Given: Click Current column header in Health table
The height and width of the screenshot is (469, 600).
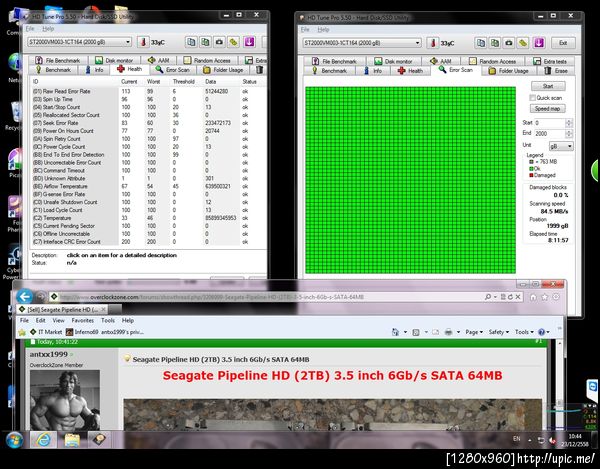Looking at the screenshot, I should tap(129, 81).
